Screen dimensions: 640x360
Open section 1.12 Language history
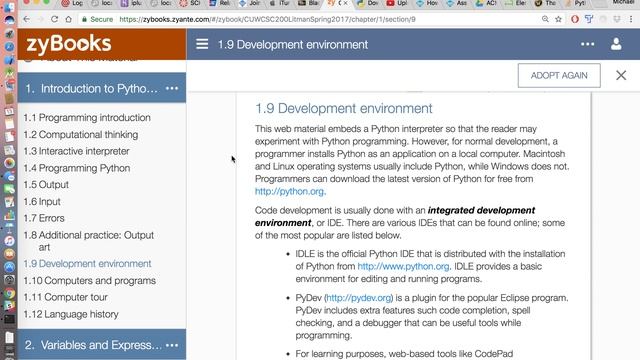(71, 314)
